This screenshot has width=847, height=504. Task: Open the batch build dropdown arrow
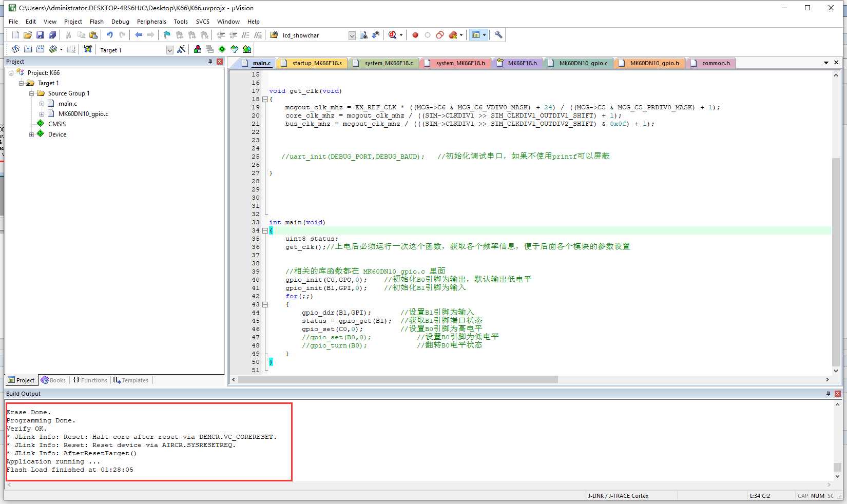pos(61,50)
